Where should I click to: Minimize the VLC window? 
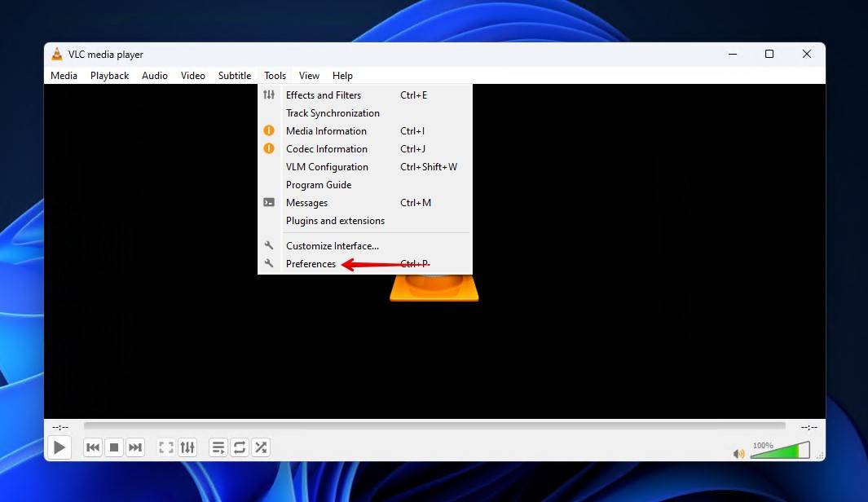click(x=733, y=55)
